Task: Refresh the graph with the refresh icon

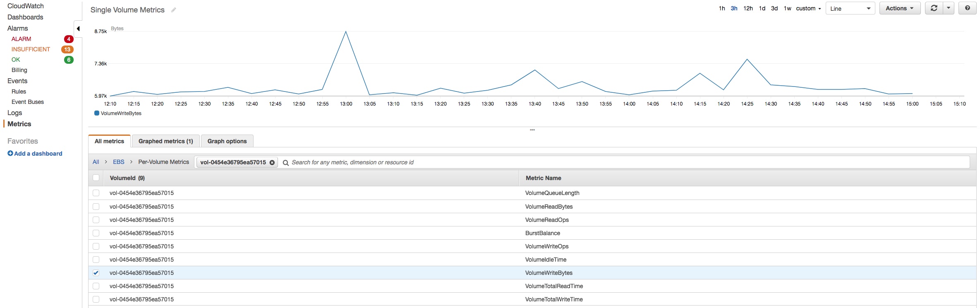Action: (934, 8)
